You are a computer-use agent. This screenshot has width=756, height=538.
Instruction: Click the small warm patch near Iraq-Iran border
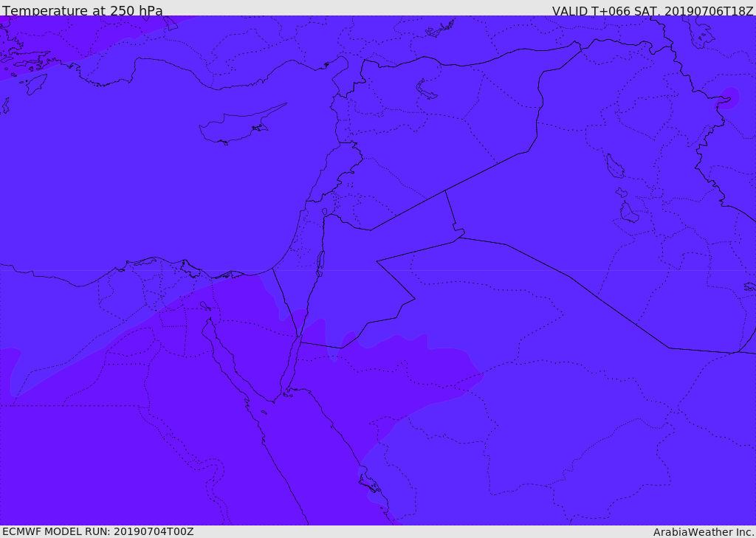pos(727,98)
